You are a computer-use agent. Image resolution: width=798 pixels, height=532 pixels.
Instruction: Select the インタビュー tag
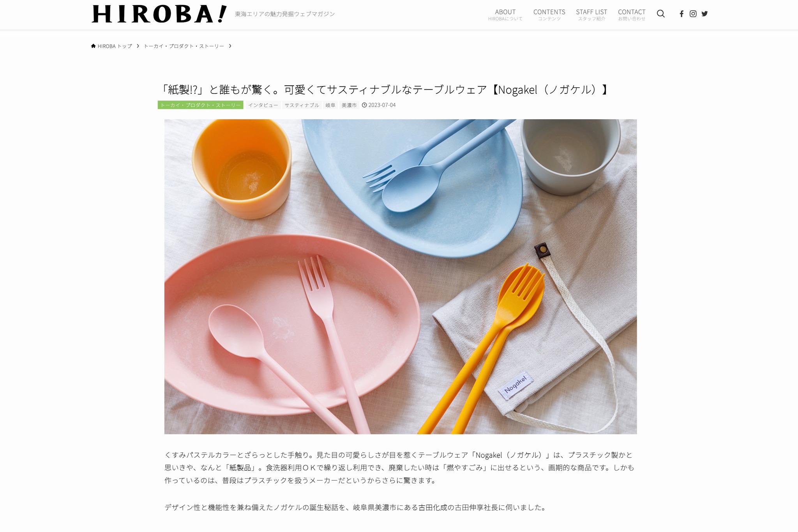tap(263, 105)
